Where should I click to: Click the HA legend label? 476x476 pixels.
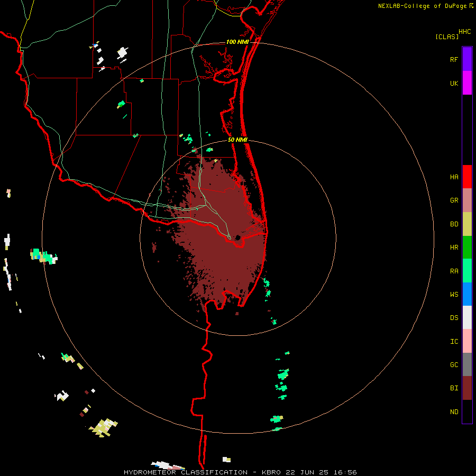[x=454, y=177]
